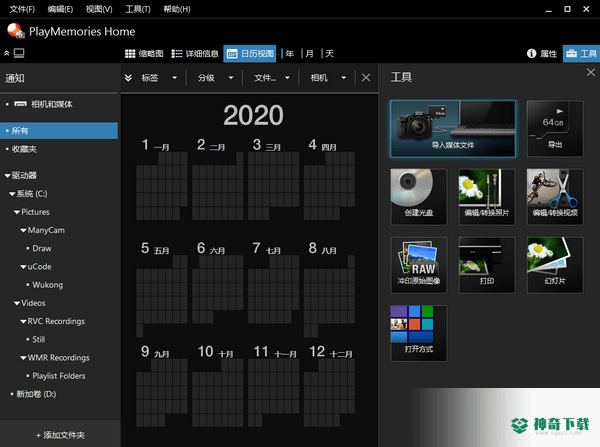Viewport: 600px width, 447px height.
Task: Open the RAW 冲印原始图像 tool
Action: [x=419, y=265]
